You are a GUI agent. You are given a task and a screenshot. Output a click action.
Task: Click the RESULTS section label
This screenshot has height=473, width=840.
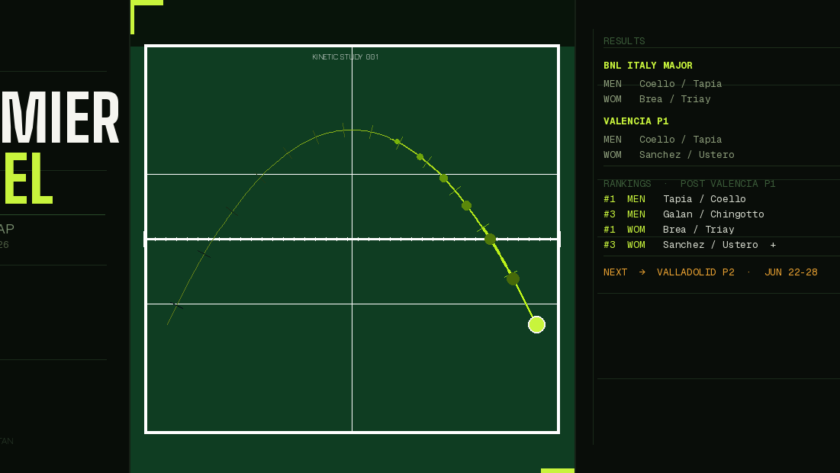pos(624,41)
